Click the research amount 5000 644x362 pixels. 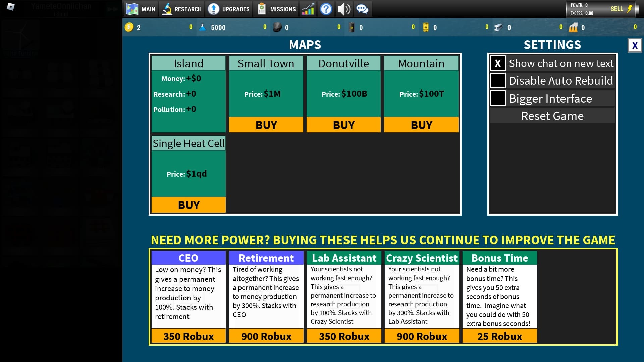218,28
